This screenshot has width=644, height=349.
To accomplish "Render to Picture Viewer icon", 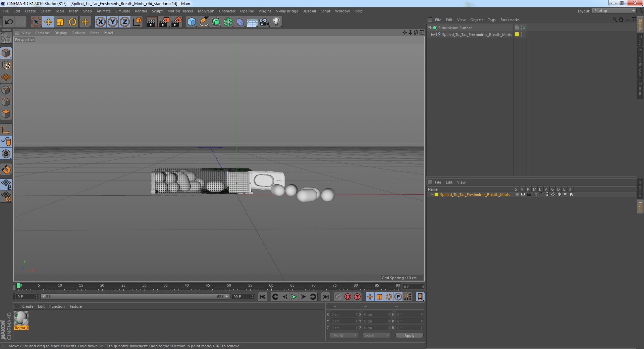I will click(164, 22).
